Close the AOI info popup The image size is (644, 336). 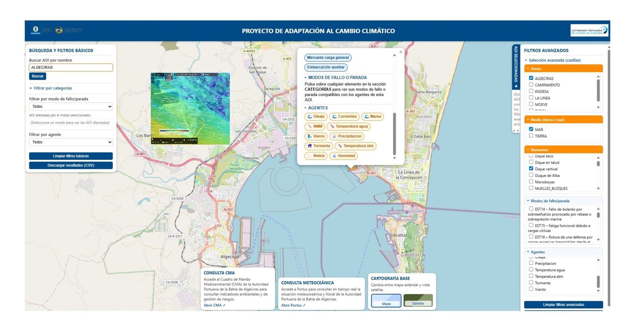pyautogui.click(x=400, y=52)
